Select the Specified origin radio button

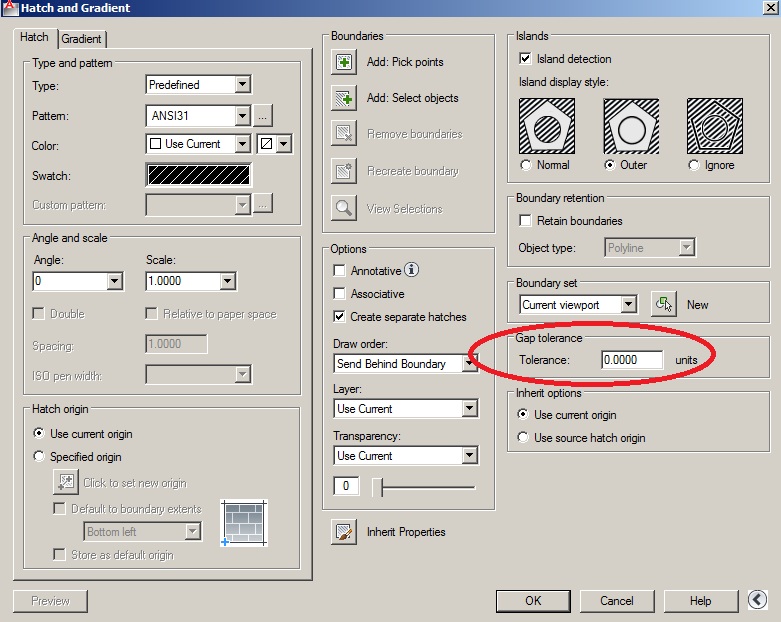click(40, 457)
